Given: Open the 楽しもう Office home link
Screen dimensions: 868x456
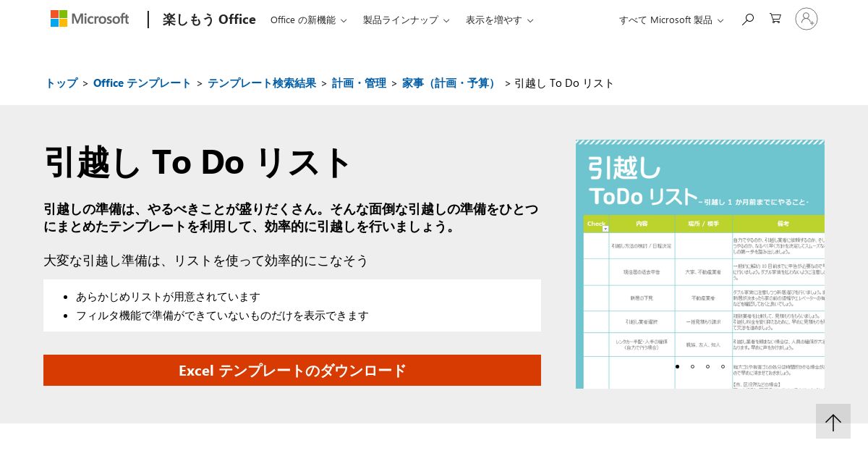Looking at the screenshot, I should (x=209, y=20).
